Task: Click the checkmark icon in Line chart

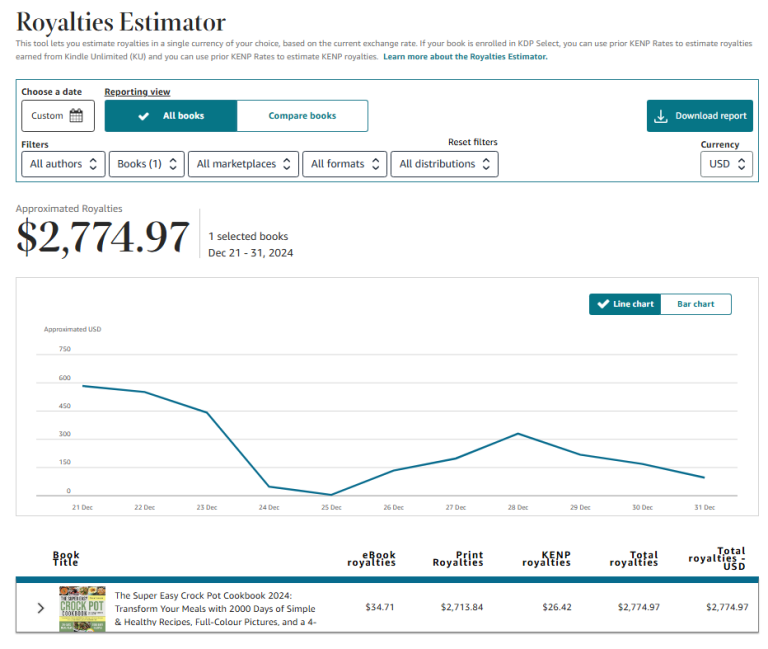Action: coord(602,304)
